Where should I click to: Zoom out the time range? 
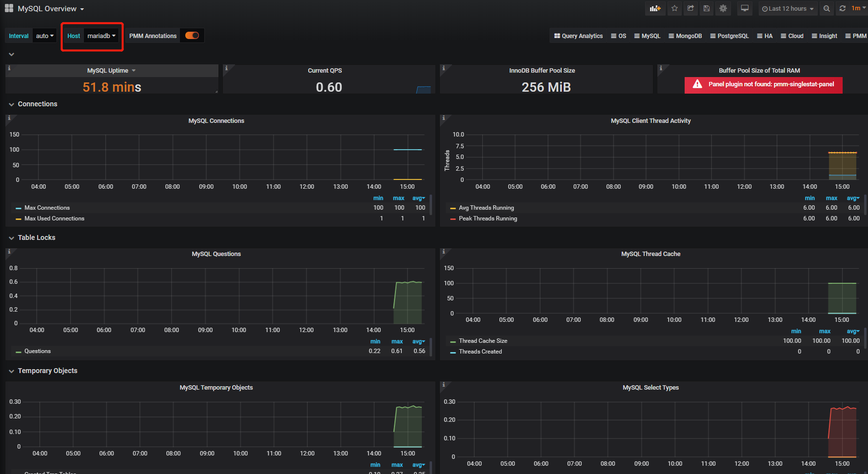(826, 9)
